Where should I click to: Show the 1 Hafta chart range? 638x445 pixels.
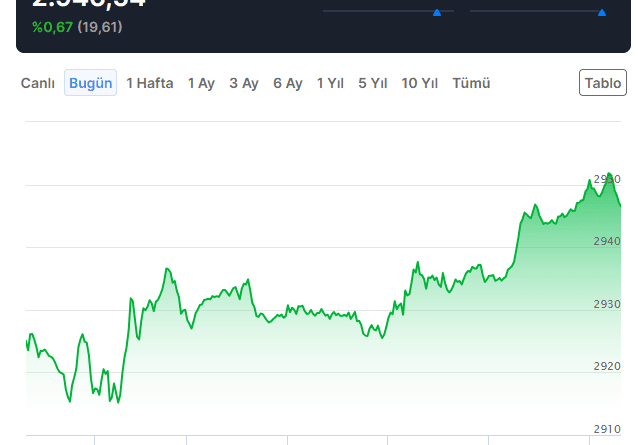(x=150, y=83)
